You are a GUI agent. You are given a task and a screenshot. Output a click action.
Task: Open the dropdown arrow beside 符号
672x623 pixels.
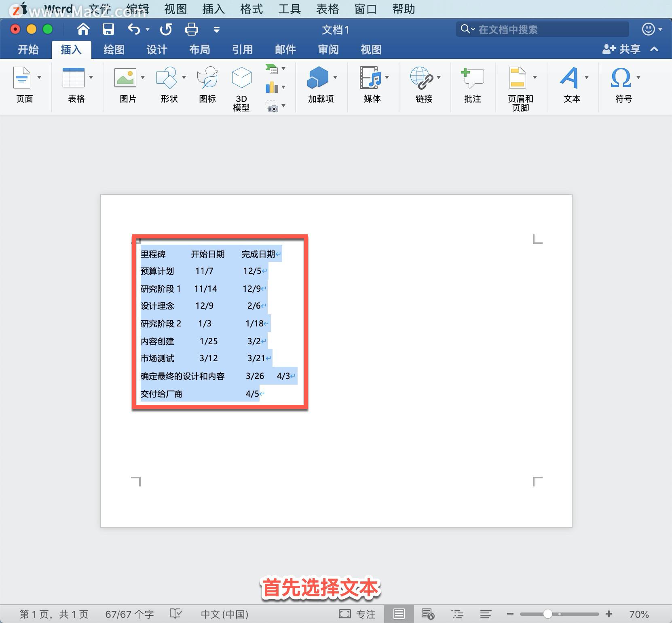pyautogui.click(x=638, y=77)
